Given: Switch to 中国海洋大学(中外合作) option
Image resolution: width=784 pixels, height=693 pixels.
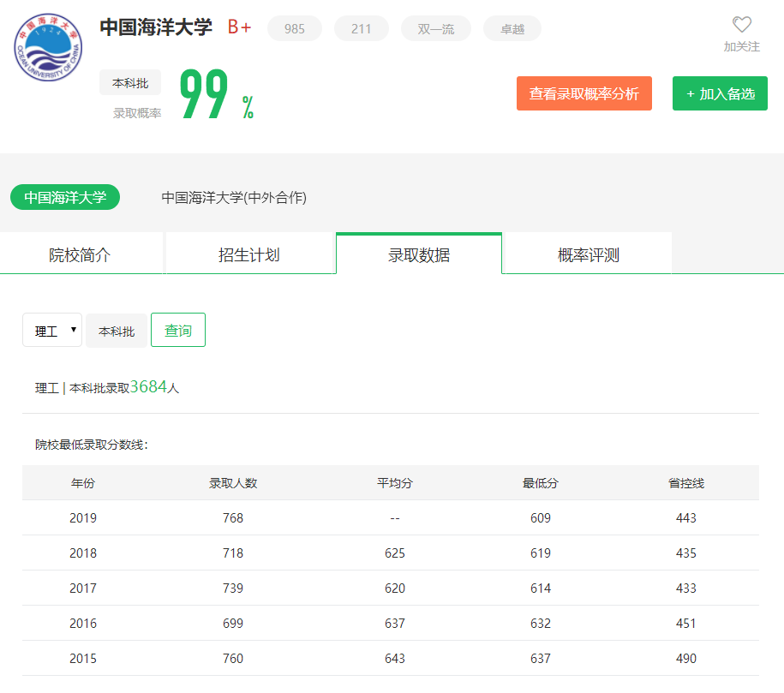Looking at the screenshot, I should (234, 197).
